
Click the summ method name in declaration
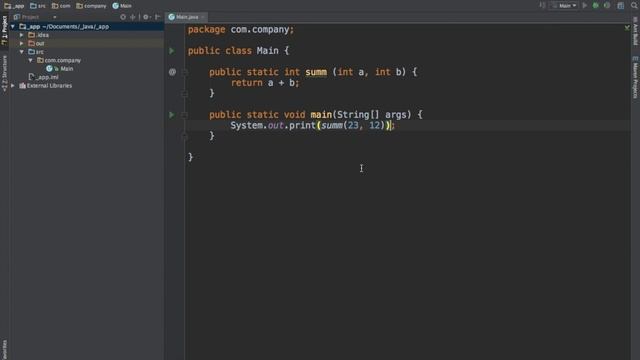(316, 72)
